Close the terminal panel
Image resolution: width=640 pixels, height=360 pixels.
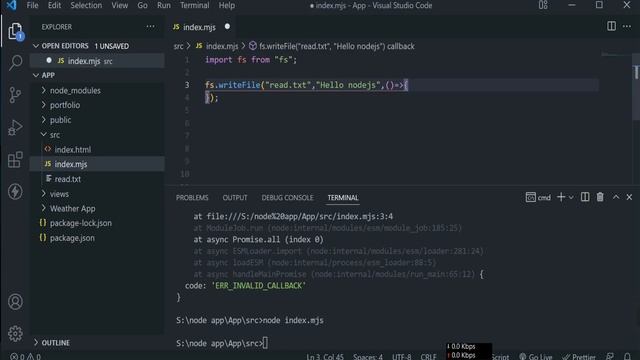click(629, 197)
